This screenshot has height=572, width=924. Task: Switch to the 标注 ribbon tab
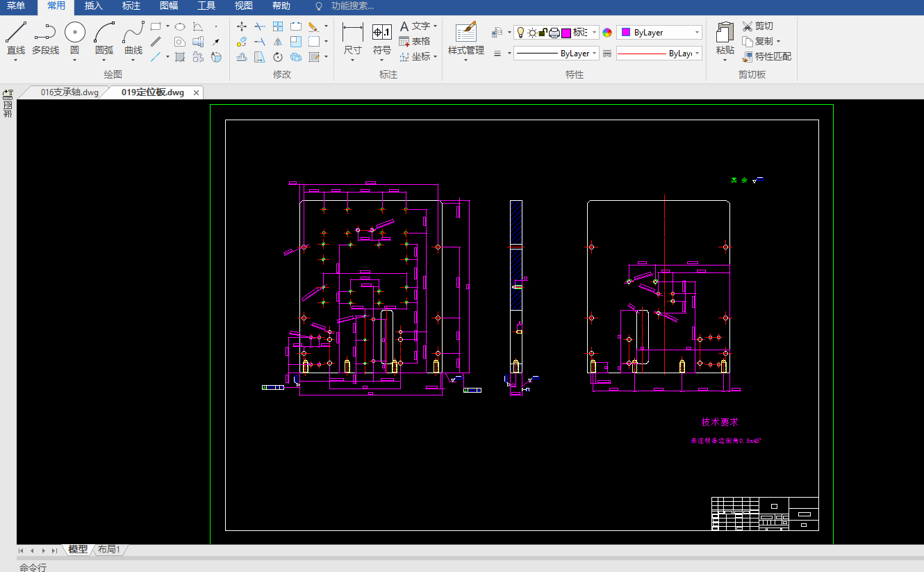[131, 6]
